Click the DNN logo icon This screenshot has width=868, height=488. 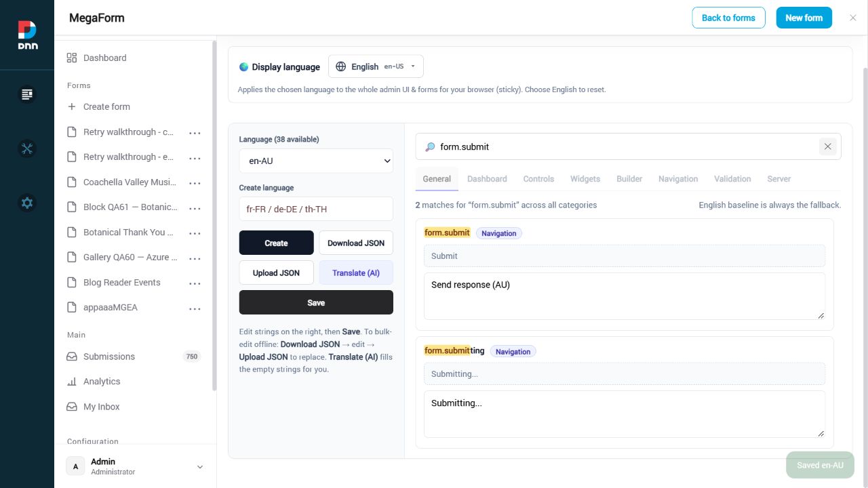tap(27, 35)
